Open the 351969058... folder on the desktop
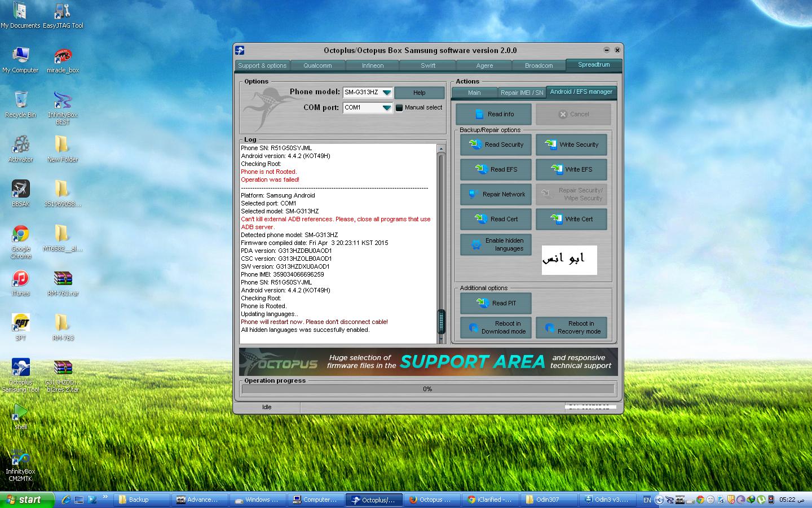The width and height of the screenshot is (812, 508). (x=63, y=194)
